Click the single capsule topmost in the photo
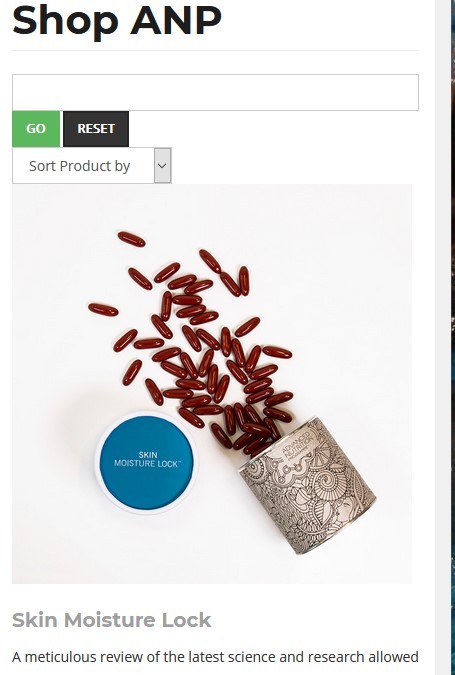 coord(131,239)
